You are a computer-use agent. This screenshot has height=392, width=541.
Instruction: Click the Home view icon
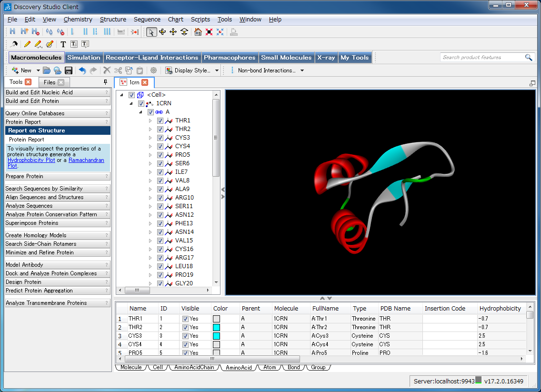(198, 32)
